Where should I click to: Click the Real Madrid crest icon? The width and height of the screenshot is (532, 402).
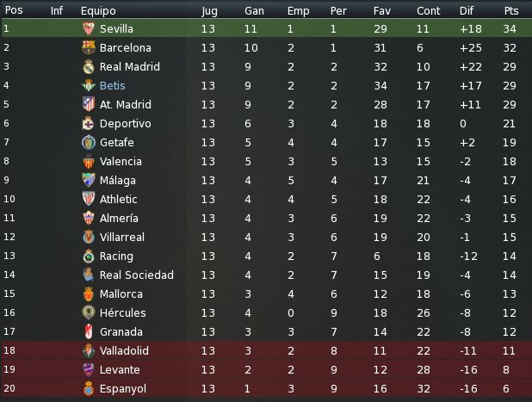[x=89, y=66]
